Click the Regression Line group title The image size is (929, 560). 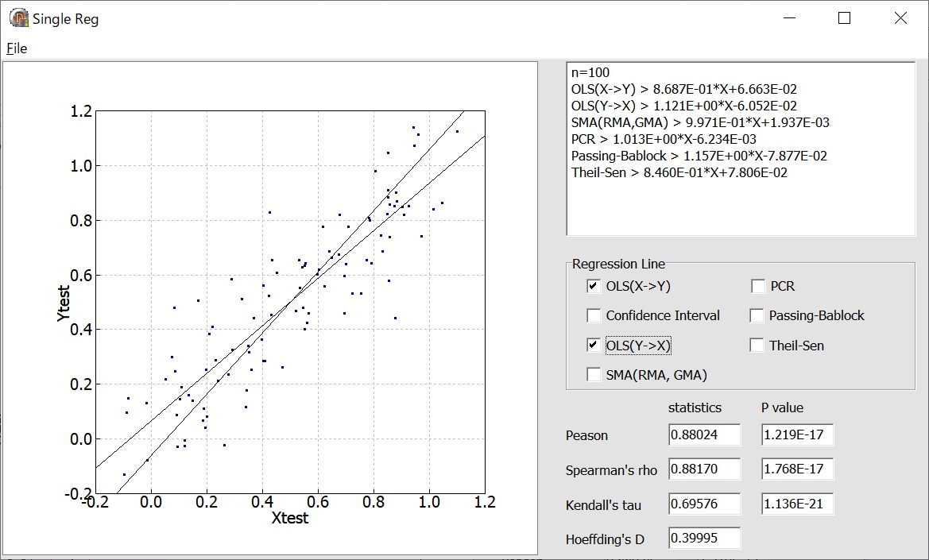[x=618, y=264]
